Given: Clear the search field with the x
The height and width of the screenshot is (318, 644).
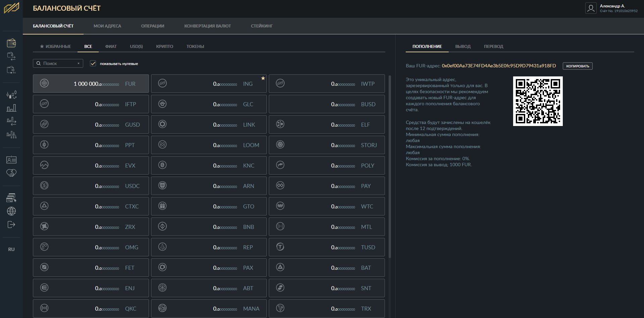Looking at the screenshot, I should tap(79, 63).
